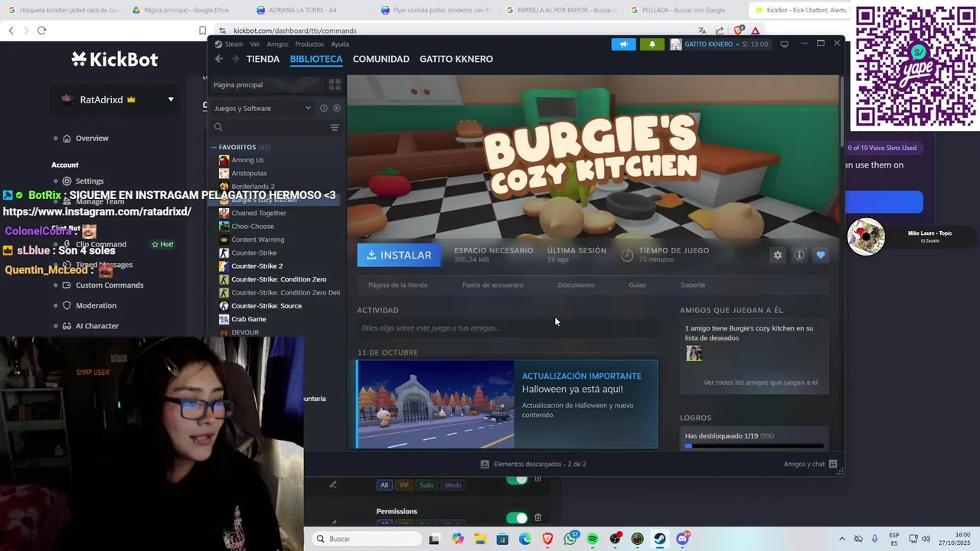Open BIBLIOTECA tab in Steam

click(316, 59)
